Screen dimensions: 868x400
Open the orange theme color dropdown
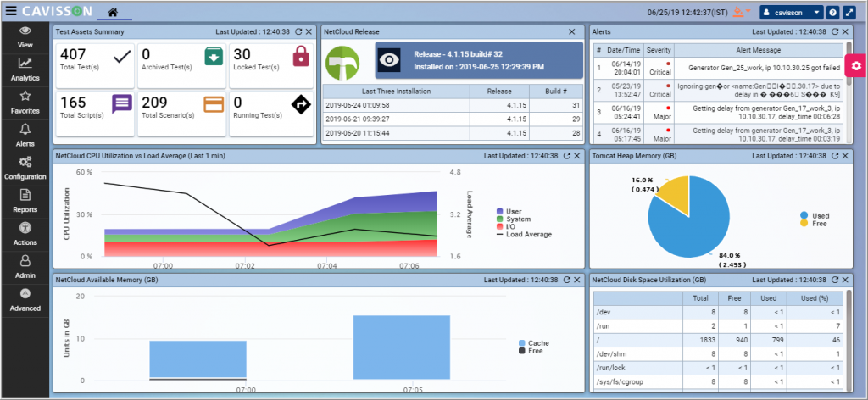(742, 12)
